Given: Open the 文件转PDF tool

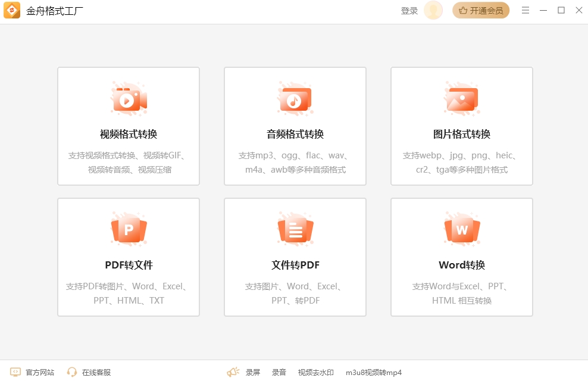Looking at the screenshot, I should [295, 257].
